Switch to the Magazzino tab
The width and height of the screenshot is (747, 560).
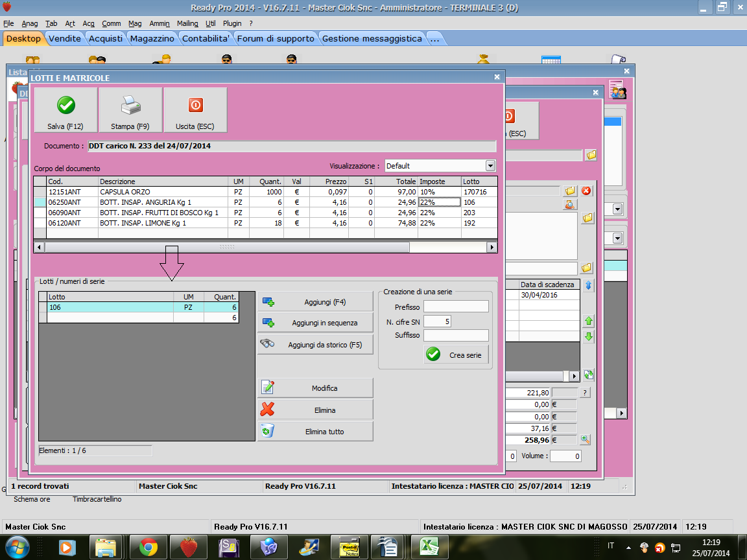(152, 39)
